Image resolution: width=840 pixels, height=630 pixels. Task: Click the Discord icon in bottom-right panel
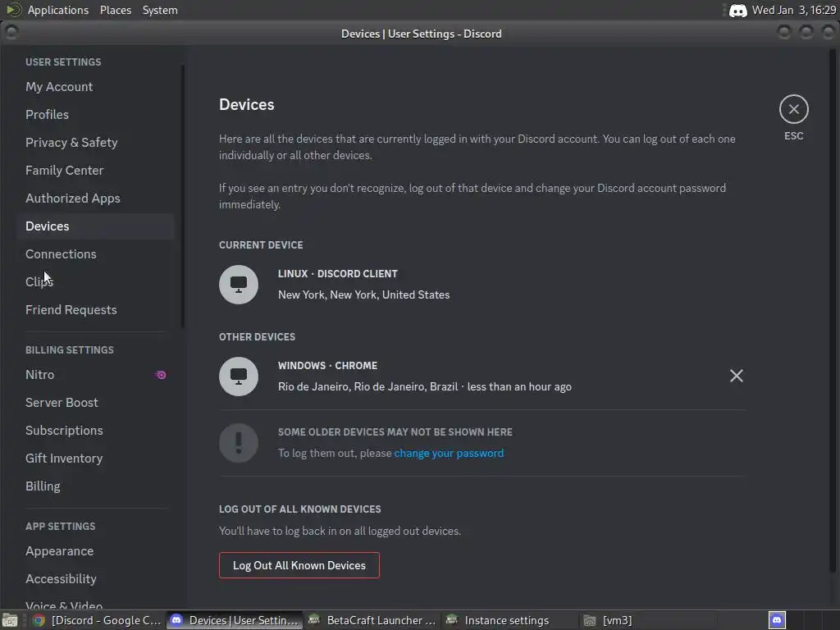[x=777, y=620]
